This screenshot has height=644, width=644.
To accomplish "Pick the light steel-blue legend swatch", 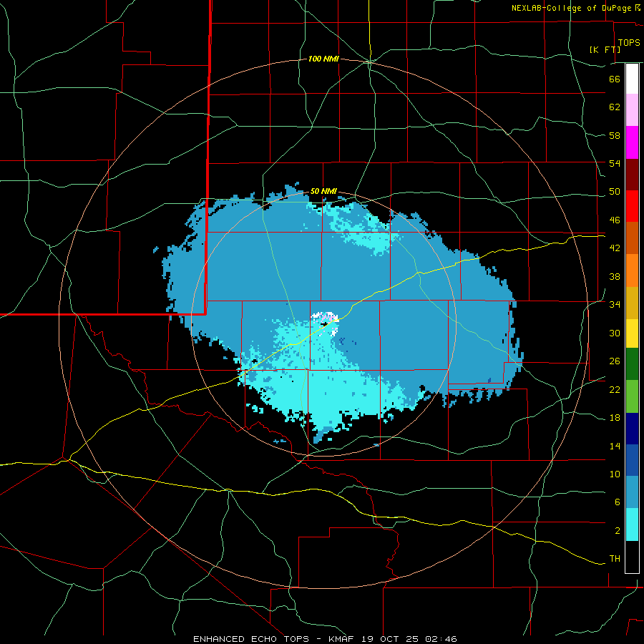I will coord(632,492).
